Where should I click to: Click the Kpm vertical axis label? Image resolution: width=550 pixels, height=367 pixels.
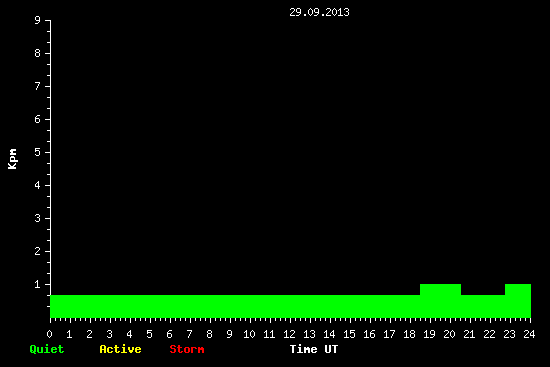click(12, 159)
